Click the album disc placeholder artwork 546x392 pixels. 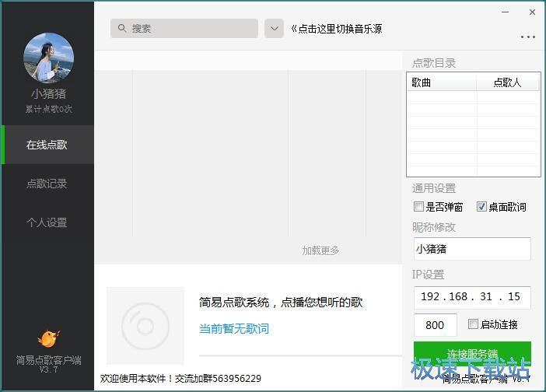[x=145, y=326]
